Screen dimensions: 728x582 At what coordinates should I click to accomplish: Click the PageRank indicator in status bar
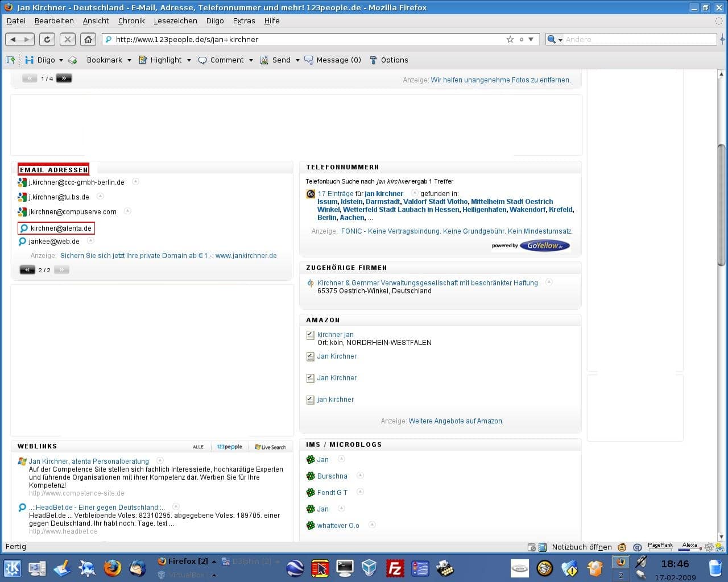[660, 547]
